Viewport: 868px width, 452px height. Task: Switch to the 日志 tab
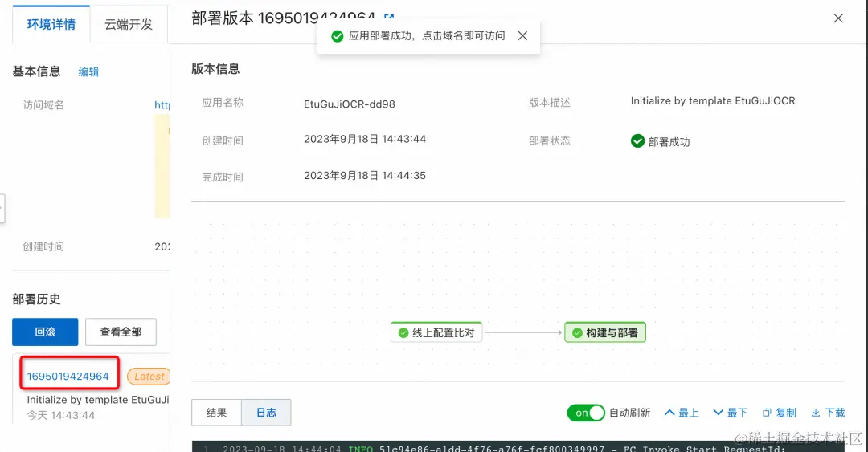(266, 413)
